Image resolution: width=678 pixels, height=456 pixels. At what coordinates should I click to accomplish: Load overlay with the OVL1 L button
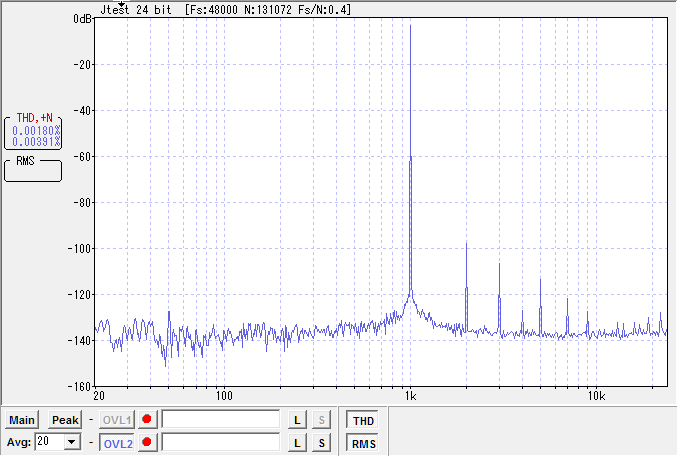297,420
